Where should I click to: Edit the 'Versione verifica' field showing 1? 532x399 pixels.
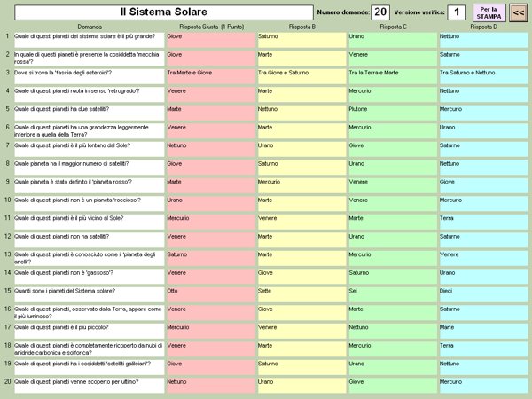point(457,12)
